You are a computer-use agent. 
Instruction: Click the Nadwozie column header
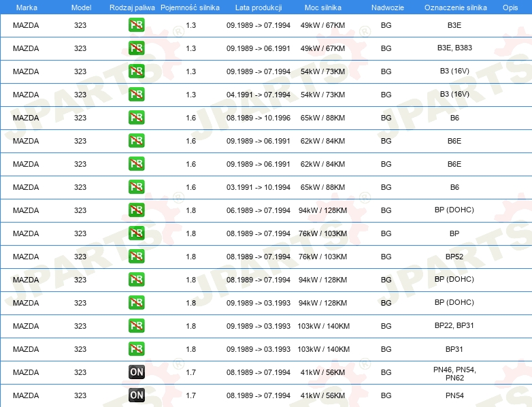click(388, 7)
